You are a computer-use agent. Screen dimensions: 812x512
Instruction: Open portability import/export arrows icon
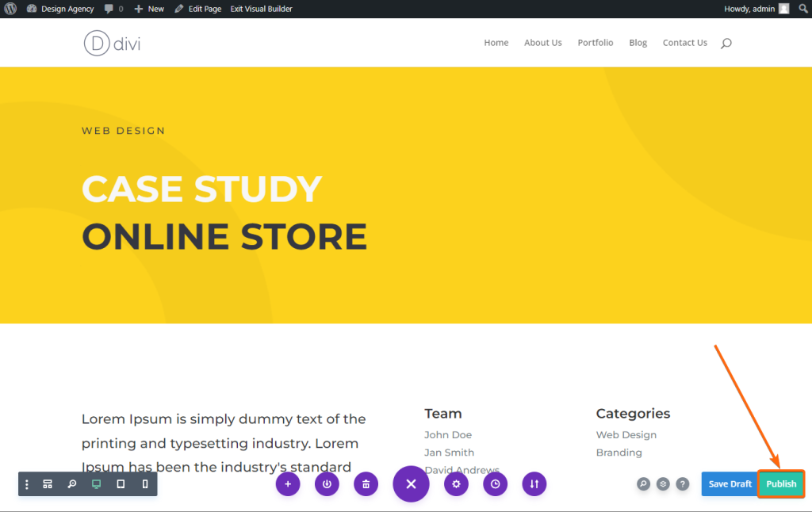534,484
